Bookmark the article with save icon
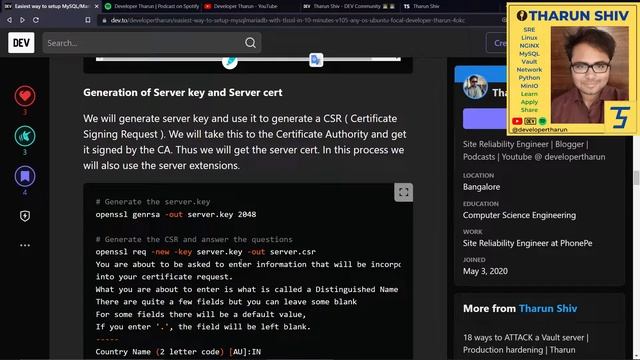This screenshot has width=640, height=360. pyautogui.click(x=25, y=176)
